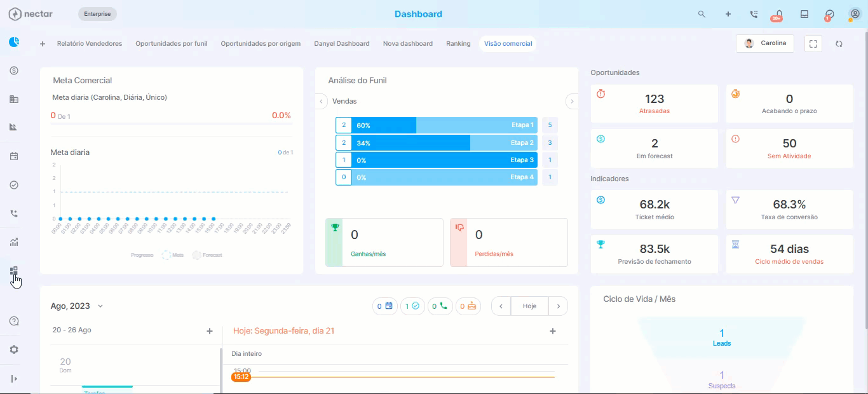
Task: Click the plus icon in top bar
Action: (x=728, y=14)
